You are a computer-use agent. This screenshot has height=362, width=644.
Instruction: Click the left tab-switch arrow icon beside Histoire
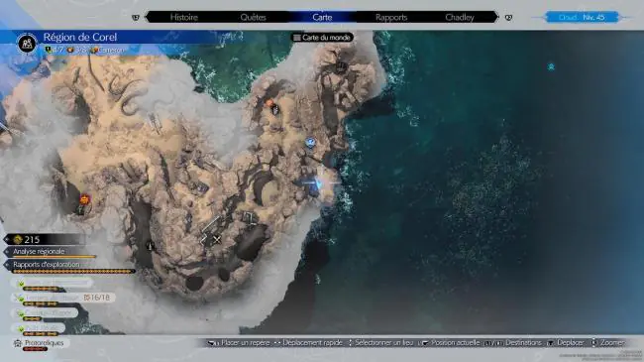pyautogui.click(x=136, y=18)
